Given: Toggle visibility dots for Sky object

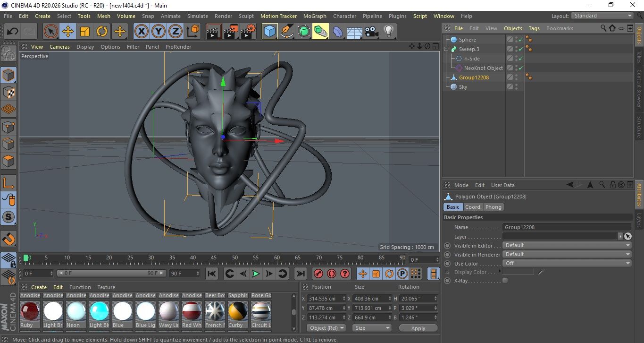Looking at the screenshot, I should (x=517, y=87).
